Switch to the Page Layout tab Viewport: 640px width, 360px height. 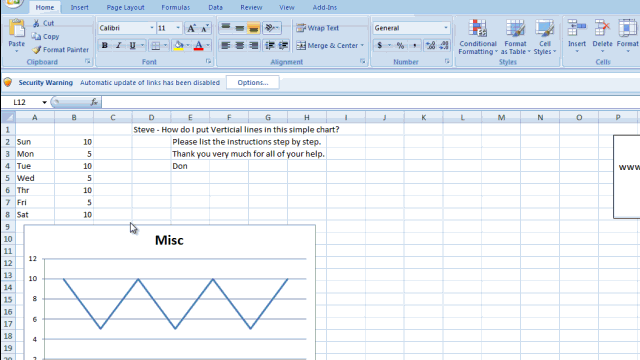[x=125, y=7]
